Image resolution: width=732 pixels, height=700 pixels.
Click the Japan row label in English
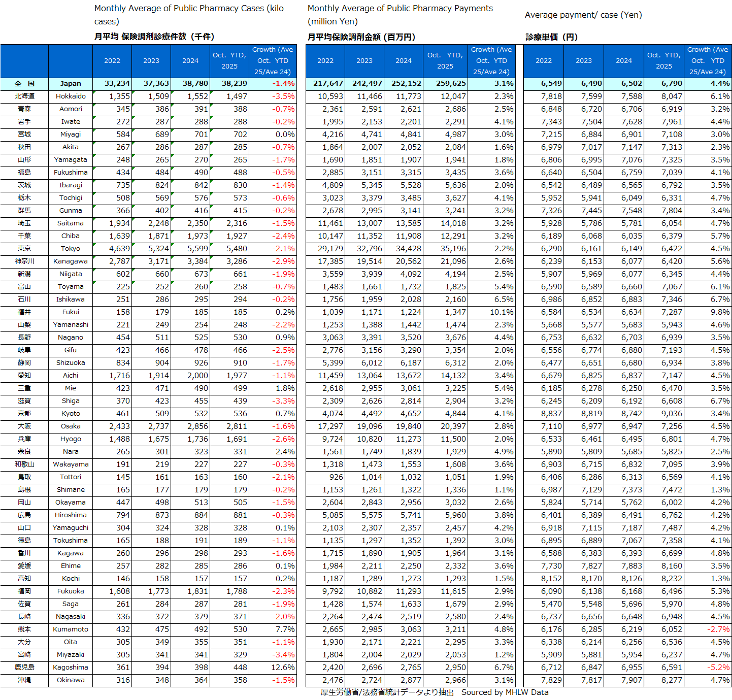(71, 84)
